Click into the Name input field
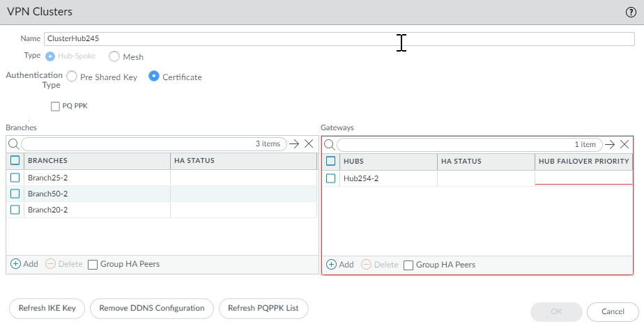Viewport: 644px width, 326px height. (x=209, y=39)
